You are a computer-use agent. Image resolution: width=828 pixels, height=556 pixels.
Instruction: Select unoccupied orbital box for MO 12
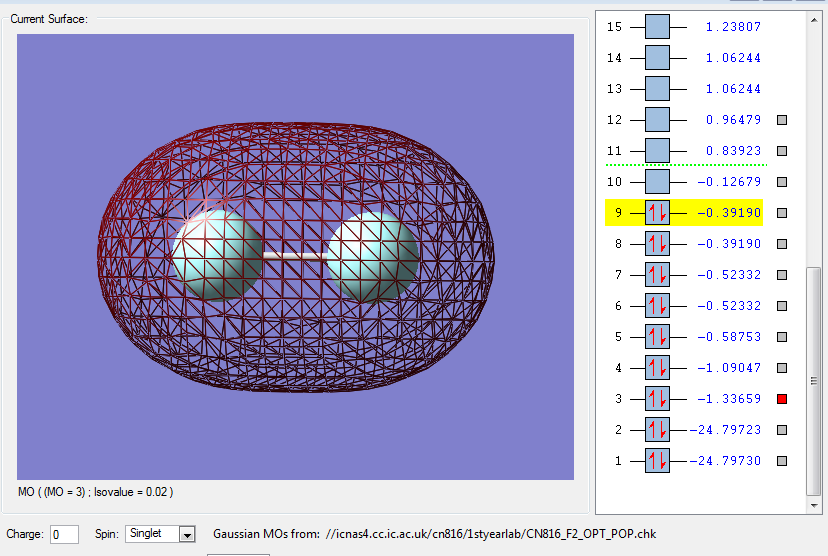[657, 120]
